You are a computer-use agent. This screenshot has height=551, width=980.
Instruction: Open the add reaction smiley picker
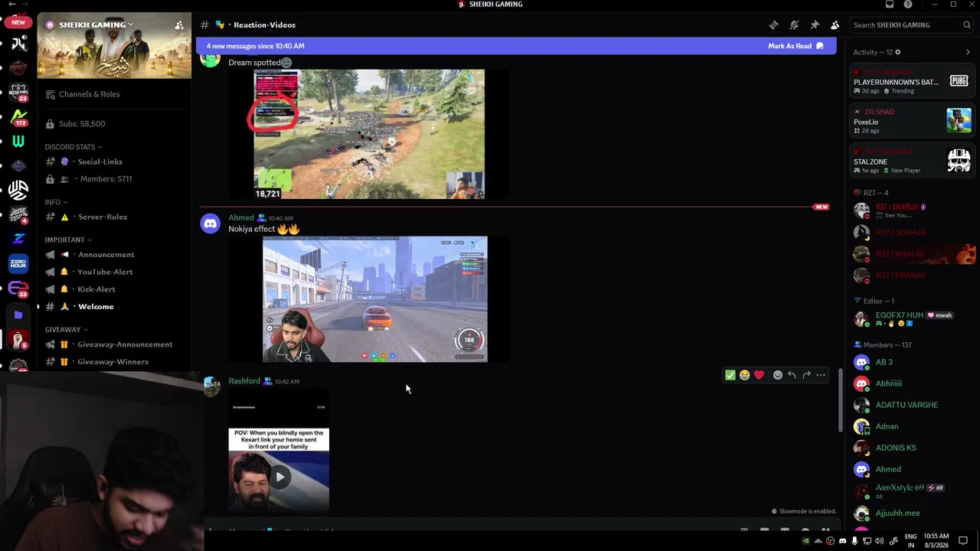pos(778,375)
